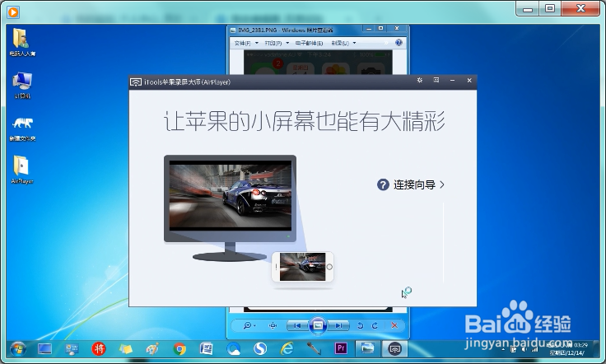Close the Windows Photo Viewer window
The width and height of the screenshot is (606, 364).
pyautogui.click(x=397, y=29)
